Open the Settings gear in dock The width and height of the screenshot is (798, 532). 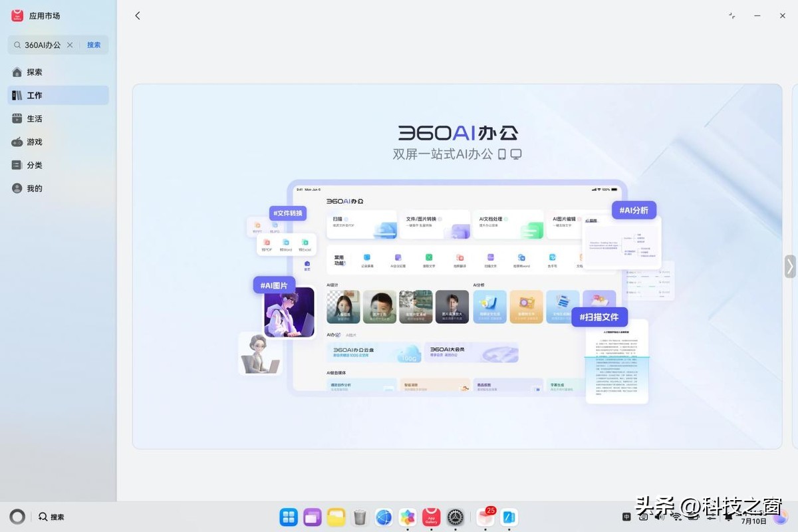pyautogui.click(x=456, y=517)
